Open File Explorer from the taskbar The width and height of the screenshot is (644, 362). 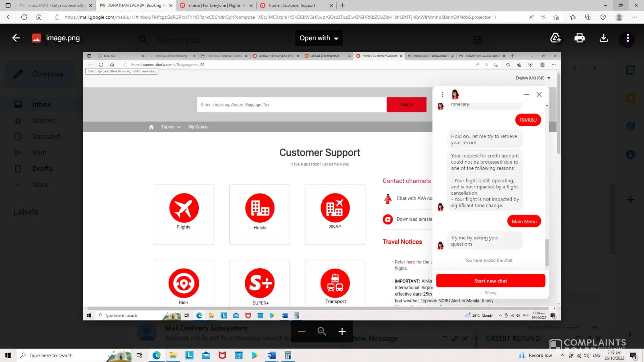point(173,355)
